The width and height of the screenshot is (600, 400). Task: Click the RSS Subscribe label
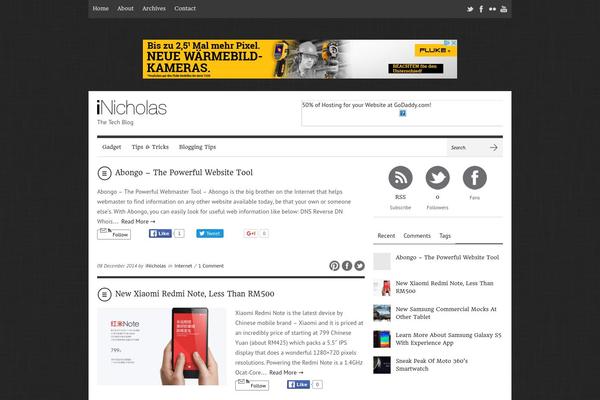click(400, 207)
